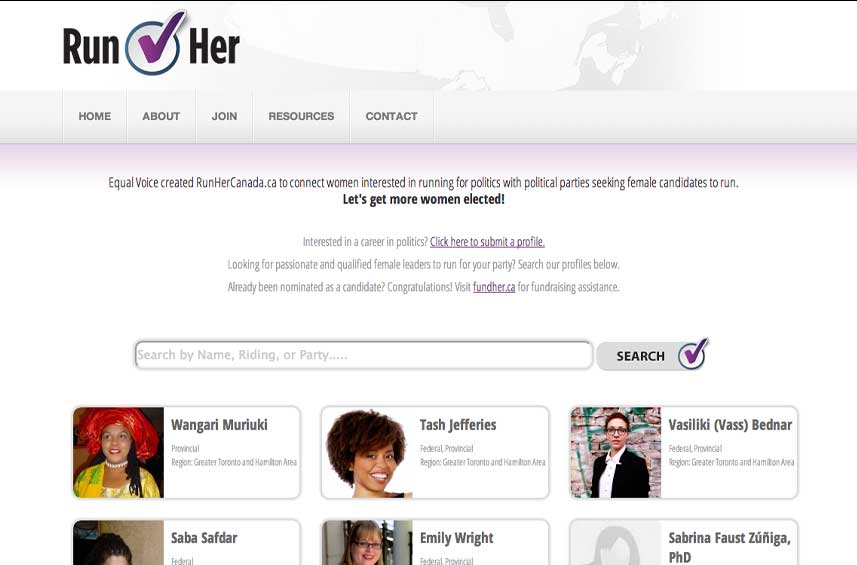This screenshot has width=857, height=565.
Task: Click the 'Click here to submit a profile' link
Action: 487,242
